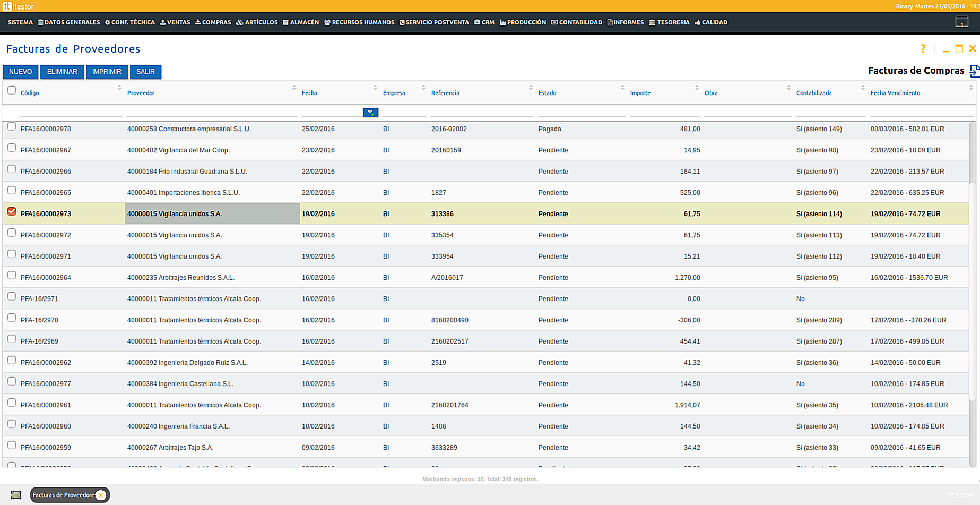The width and height of the screenshot is (980, 505).
Task: Click the Estado filter input field
Action: click(582, 112)
